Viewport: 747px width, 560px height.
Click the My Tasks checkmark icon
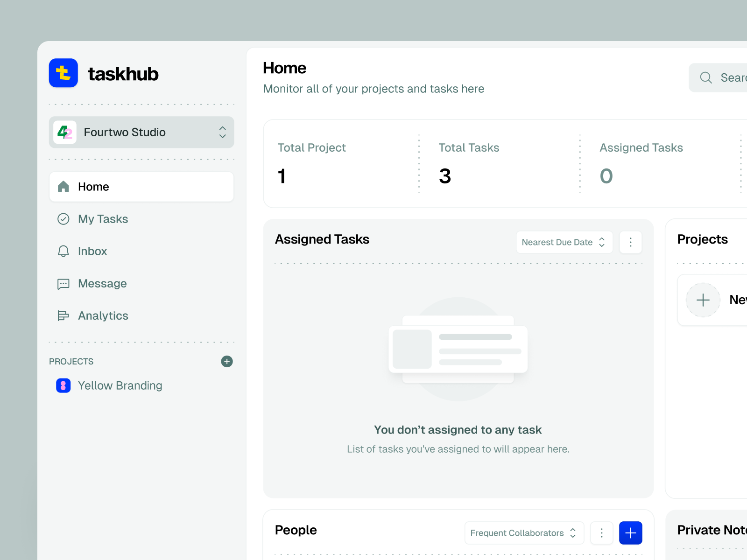pyautogui.click(x=63, y=219)
